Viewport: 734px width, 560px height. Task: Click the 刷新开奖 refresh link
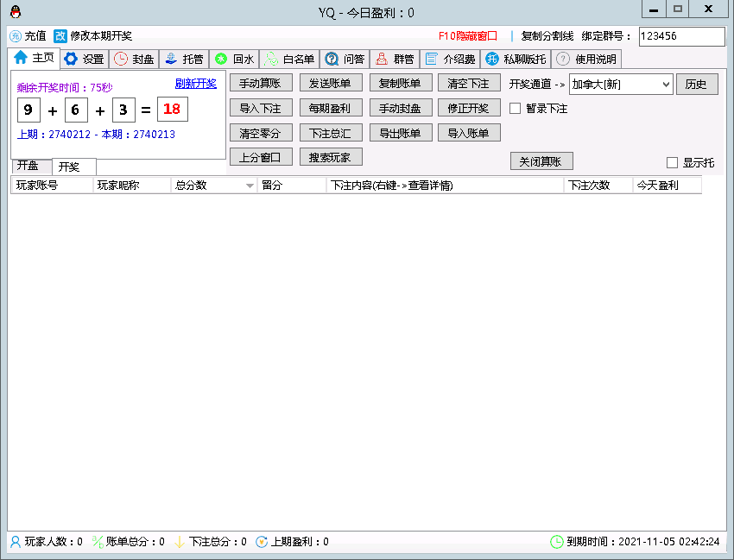[x=197, y=83]
